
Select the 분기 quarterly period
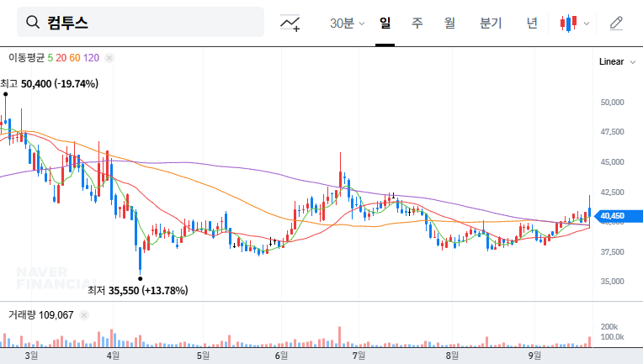[490, 23]
